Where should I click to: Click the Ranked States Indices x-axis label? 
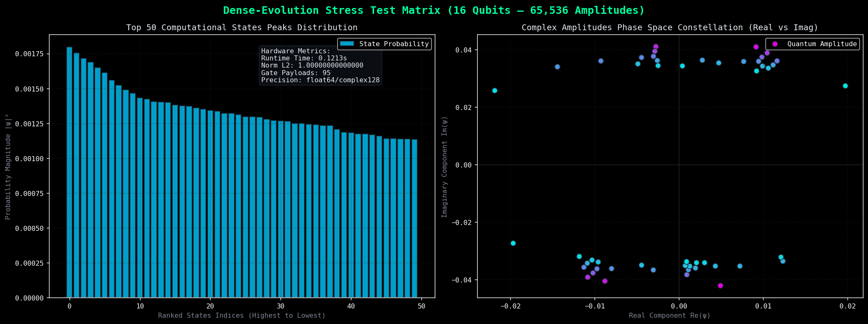[242, 316]
